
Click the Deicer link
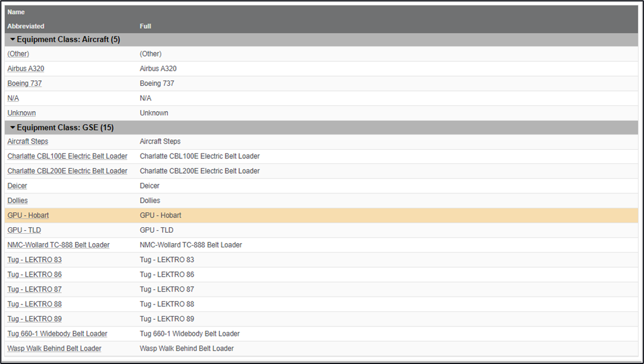coord(17,186)
